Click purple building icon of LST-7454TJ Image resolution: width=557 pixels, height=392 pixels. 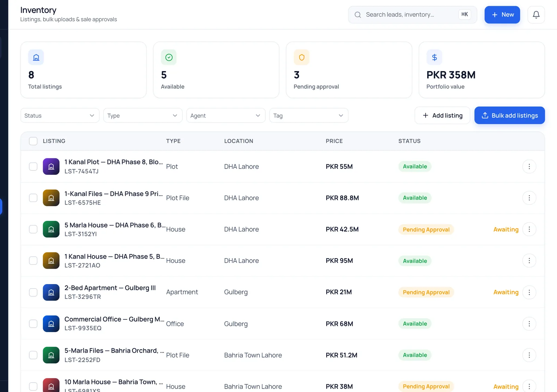click(51, 166)
